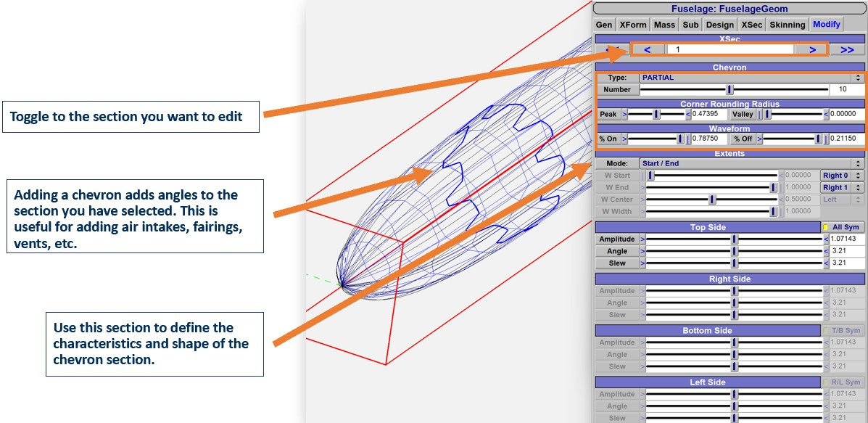Go to the previous XSec with single left arrow
Image resolution: width=868 pixels, height=423 pixels.
[648, 49]
